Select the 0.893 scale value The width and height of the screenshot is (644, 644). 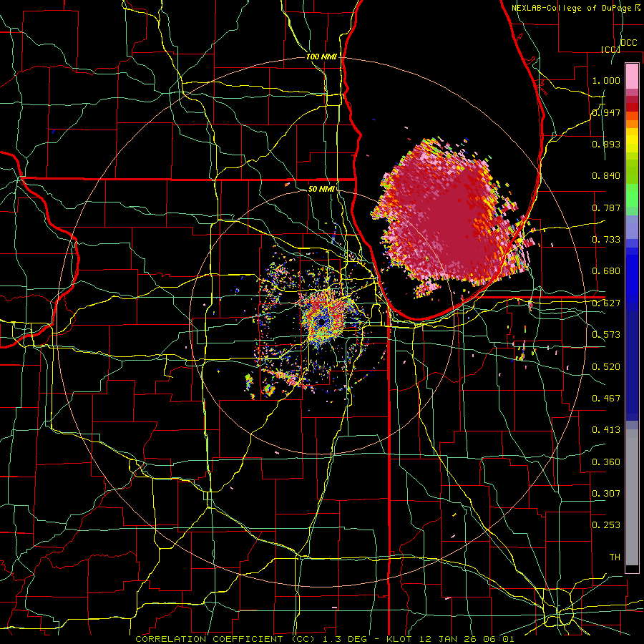(x=606, y=144)
